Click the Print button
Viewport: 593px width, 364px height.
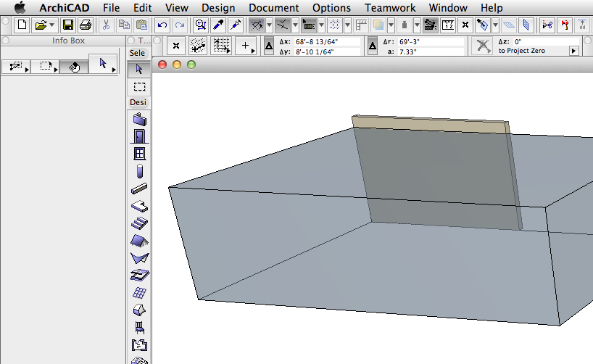click(x=86, y=25)
